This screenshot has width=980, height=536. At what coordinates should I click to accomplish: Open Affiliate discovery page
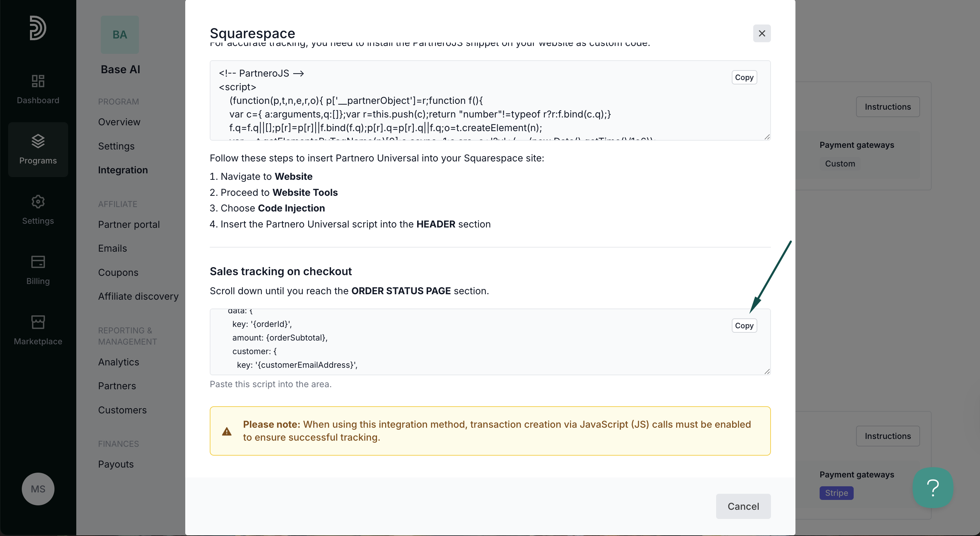point(139,296)
